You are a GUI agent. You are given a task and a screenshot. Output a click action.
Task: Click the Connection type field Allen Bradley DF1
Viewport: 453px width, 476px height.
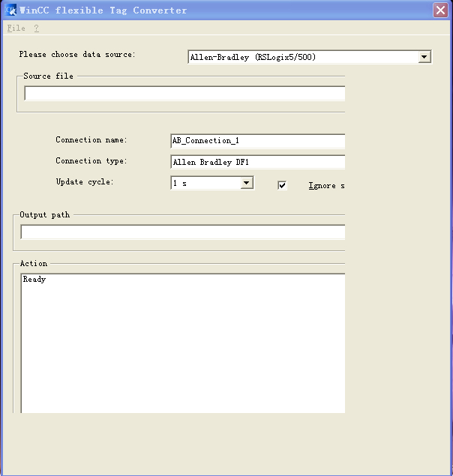coord(258,162)
